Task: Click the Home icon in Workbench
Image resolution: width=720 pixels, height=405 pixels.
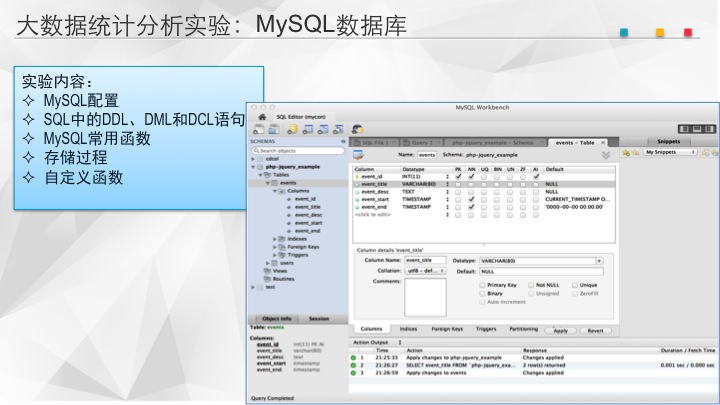Action: tap(260, 115)
